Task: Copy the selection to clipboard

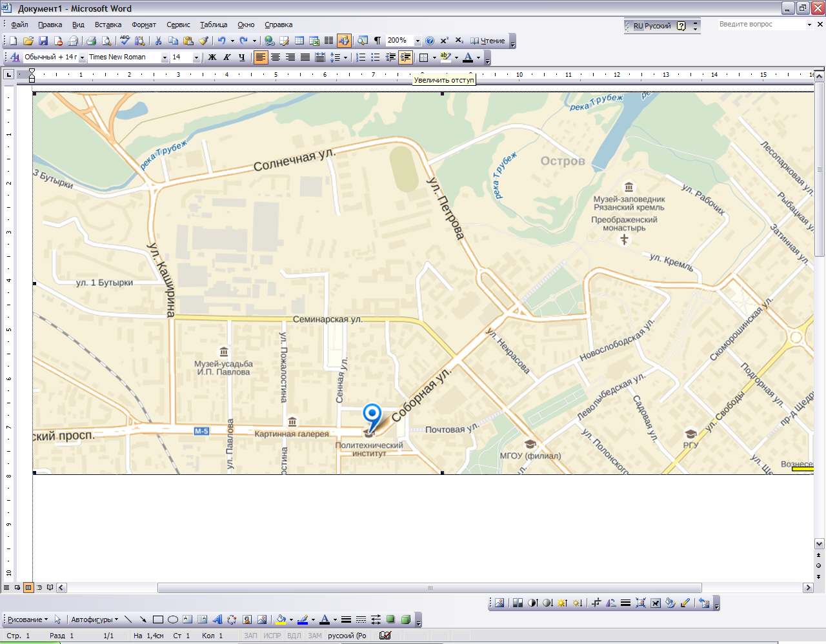Action: coord(174,41)
